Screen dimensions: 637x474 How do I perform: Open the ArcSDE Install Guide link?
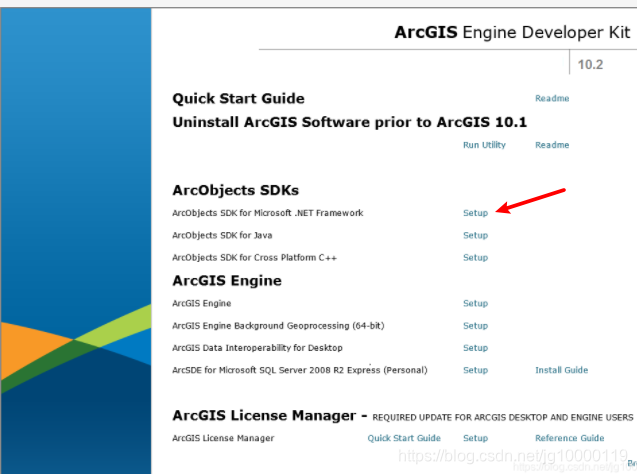click(x=561, y=370)
